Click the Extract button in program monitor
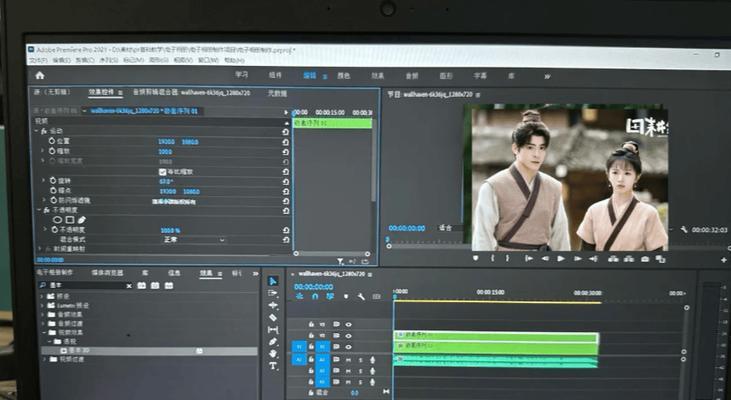The image size is (731, 400). click(629, 259)
